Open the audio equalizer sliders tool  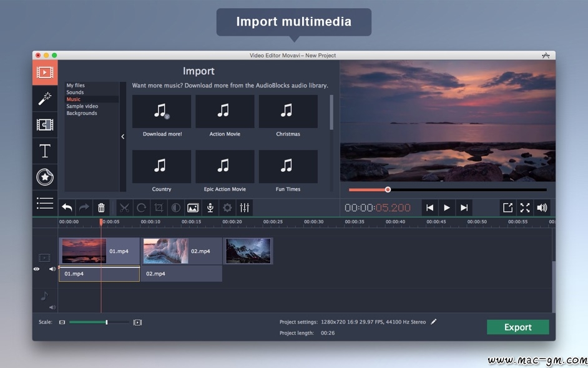coord(245,207)
